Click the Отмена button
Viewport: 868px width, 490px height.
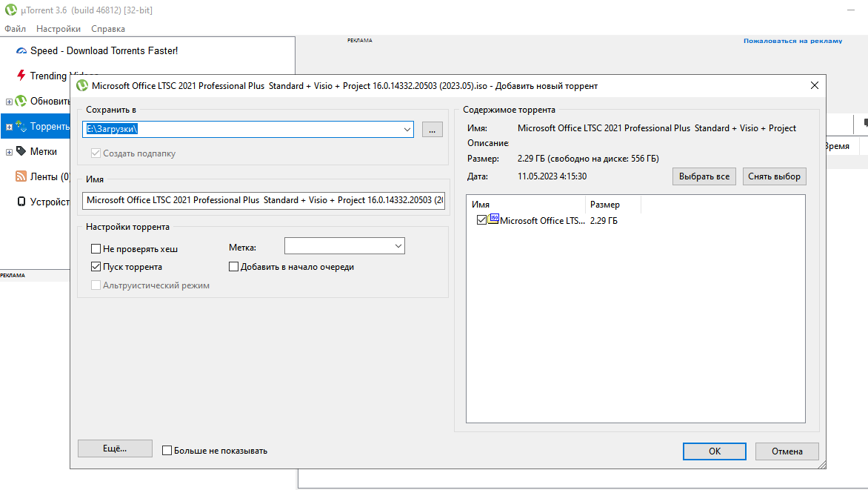pos(787,451)
